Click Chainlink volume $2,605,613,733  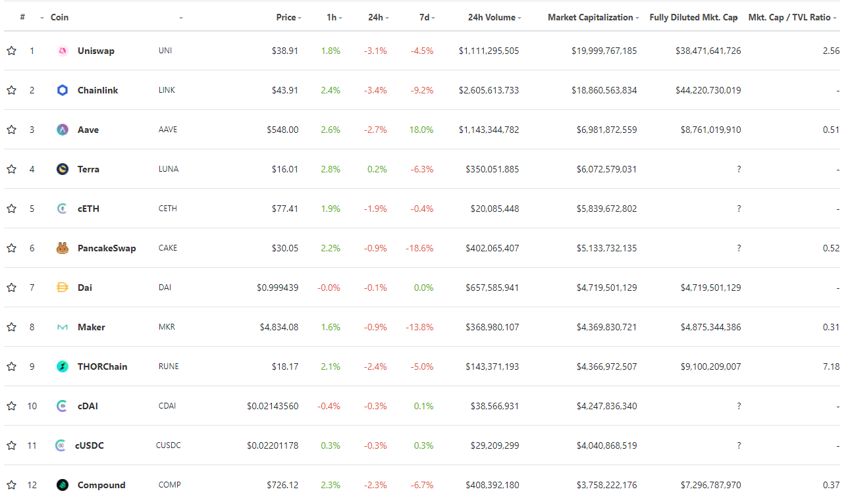pos(489,90)
